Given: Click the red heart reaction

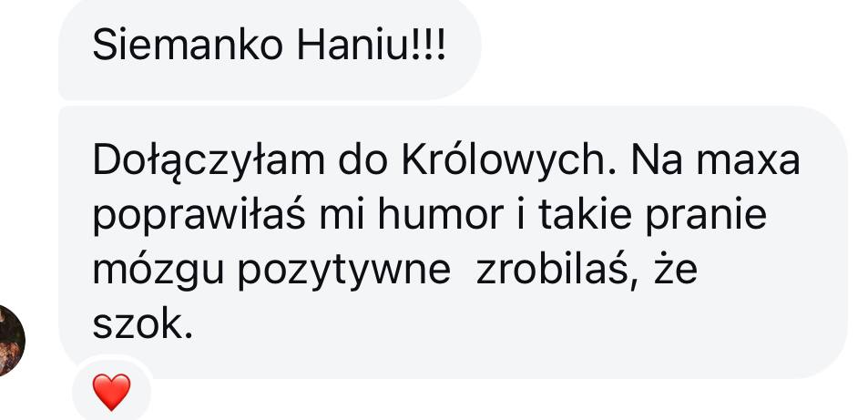Looking at the screenshot, I should pyautogui.click(x=111, y=392).
